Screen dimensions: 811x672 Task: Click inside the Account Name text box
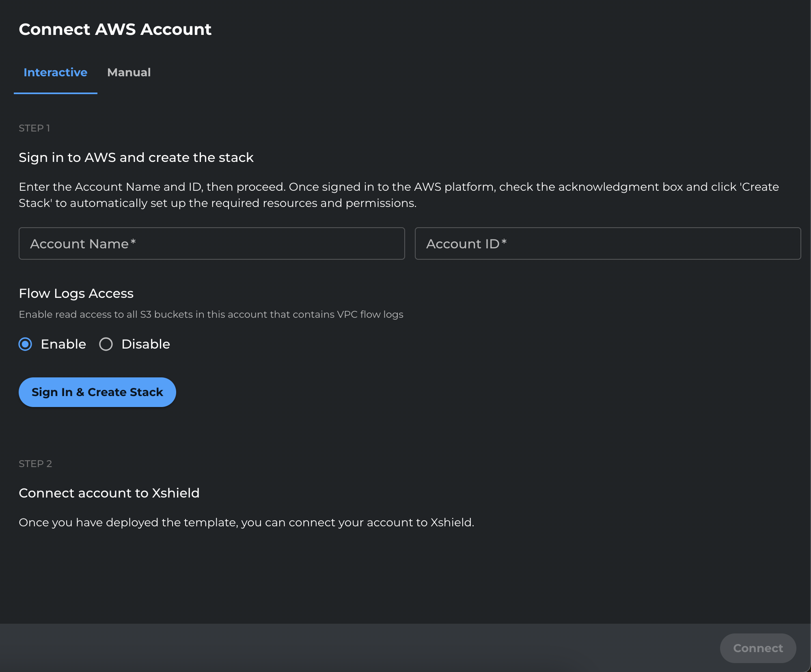click(211, 243)
